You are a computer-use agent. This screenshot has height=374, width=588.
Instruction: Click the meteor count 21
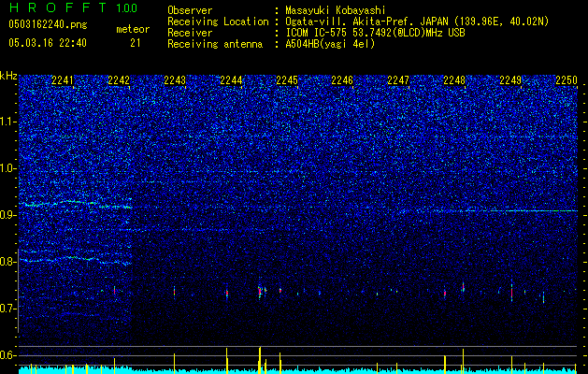coord(136,43)
